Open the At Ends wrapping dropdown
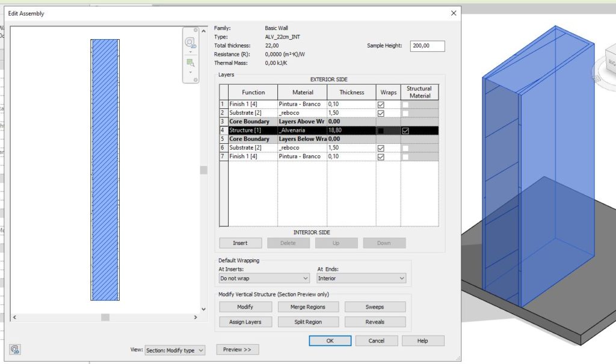Image resolution: width=616 pixels, height=364 pixels. [361, 279]
